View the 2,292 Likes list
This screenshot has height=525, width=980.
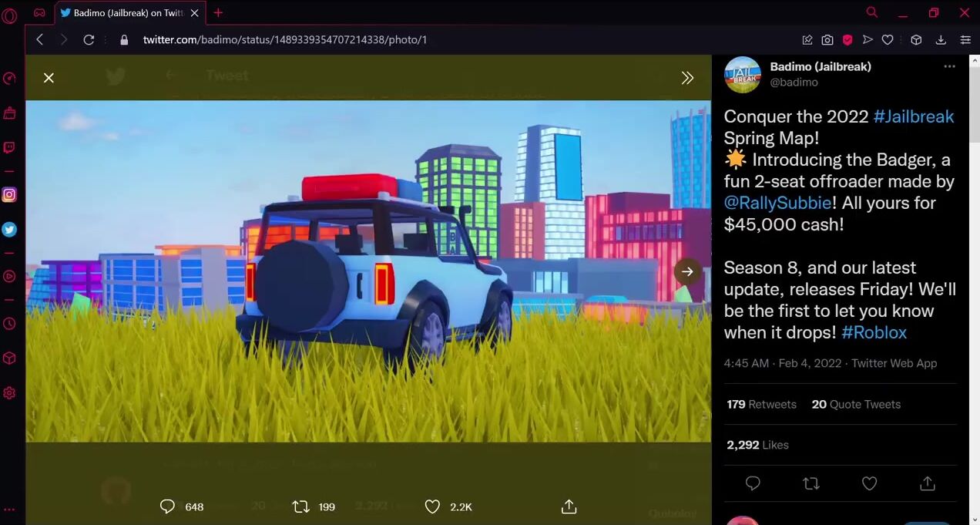757,445
